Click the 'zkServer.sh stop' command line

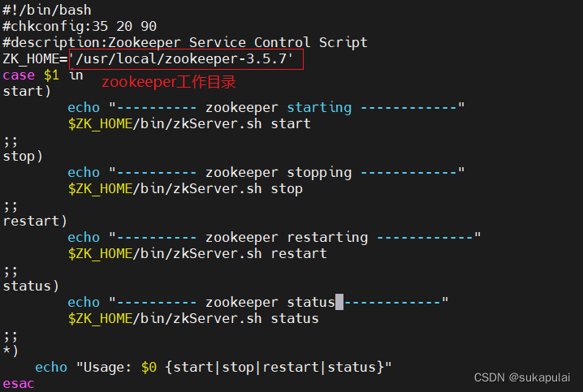(x=185, y=189)
